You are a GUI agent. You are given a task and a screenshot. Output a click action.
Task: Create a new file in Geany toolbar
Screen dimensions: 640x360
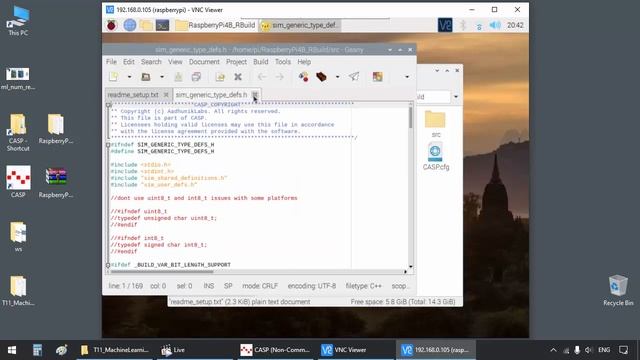pyautogui.click(x=114, y=77)
